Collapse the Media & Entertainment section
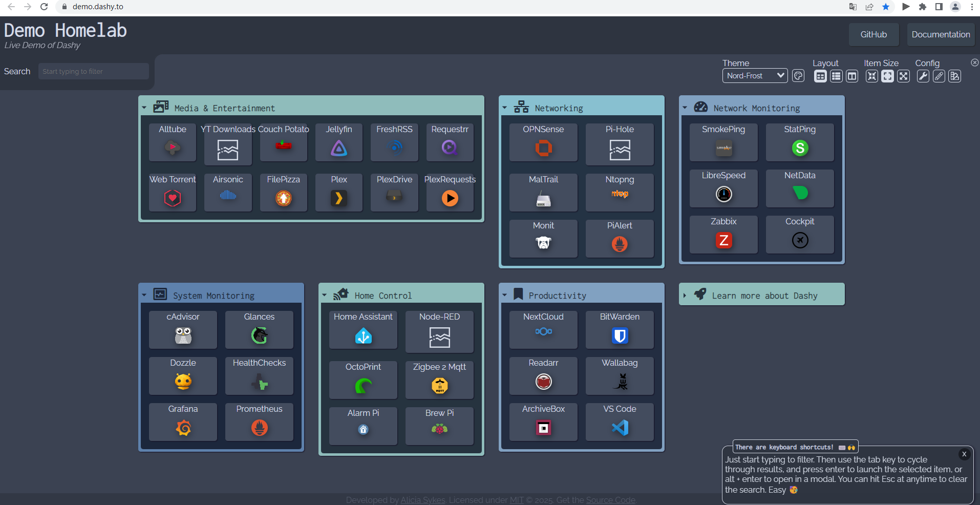This screenshot has height=505, width=980. point(144,108)
